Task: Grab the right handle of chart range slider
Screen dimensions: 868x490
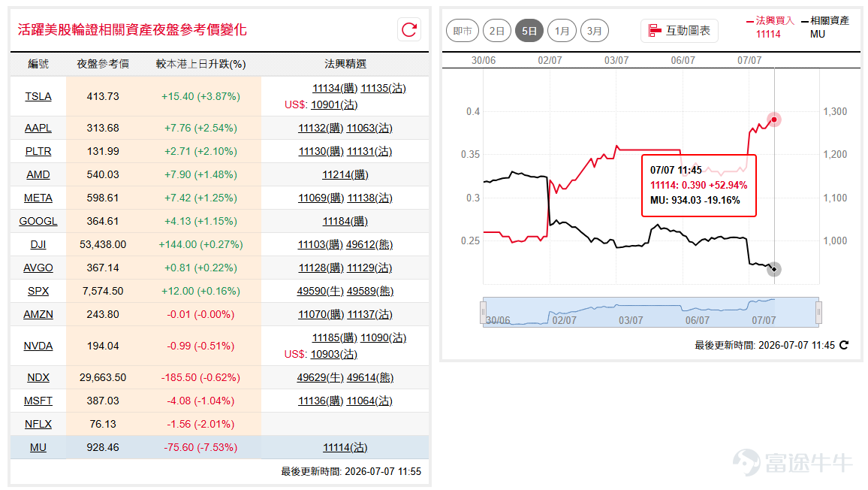Action: tap(818, 312)
